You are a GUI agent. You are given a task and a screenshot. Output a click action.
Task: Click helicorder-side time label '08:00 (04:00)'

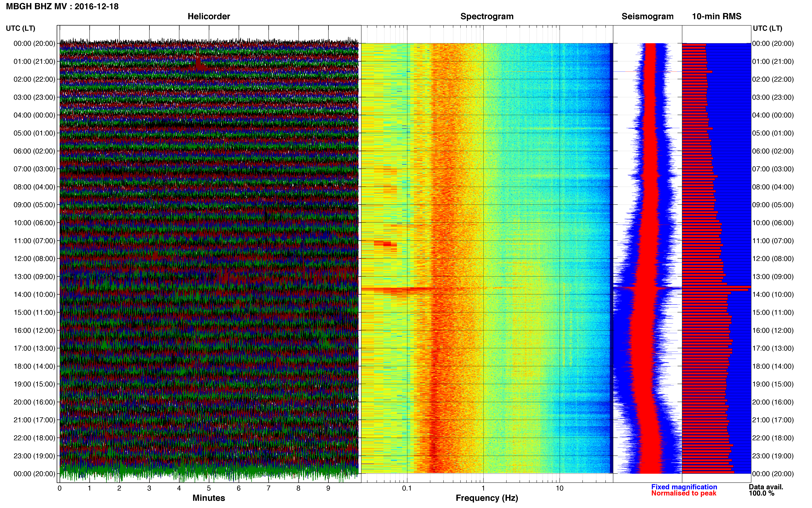point(34,187)
